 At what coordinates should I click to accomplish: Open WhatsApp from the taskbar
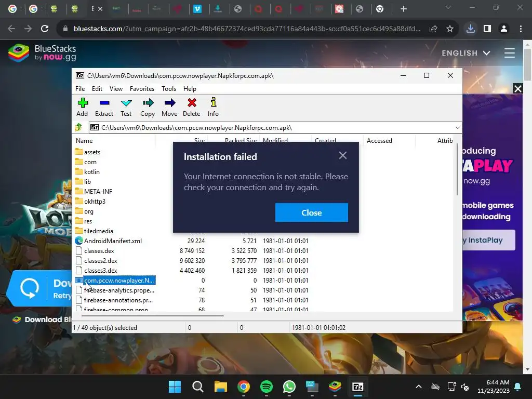(x=289, y=387)
